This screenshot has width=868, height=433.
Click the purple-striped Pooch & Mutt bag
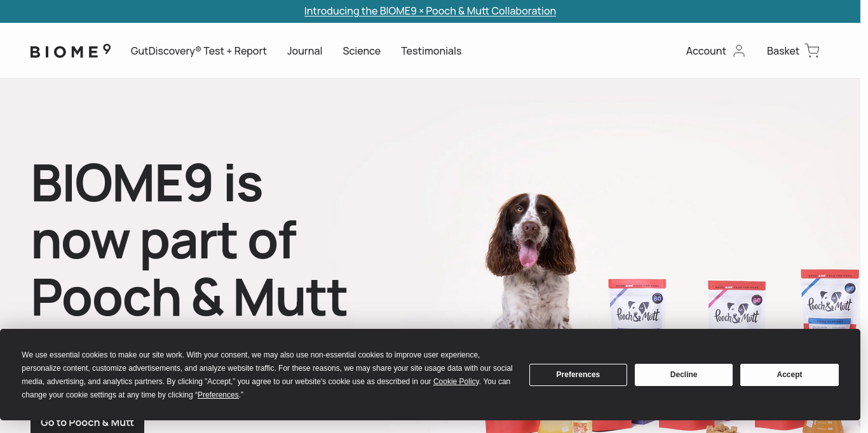(x=637, y=303)
